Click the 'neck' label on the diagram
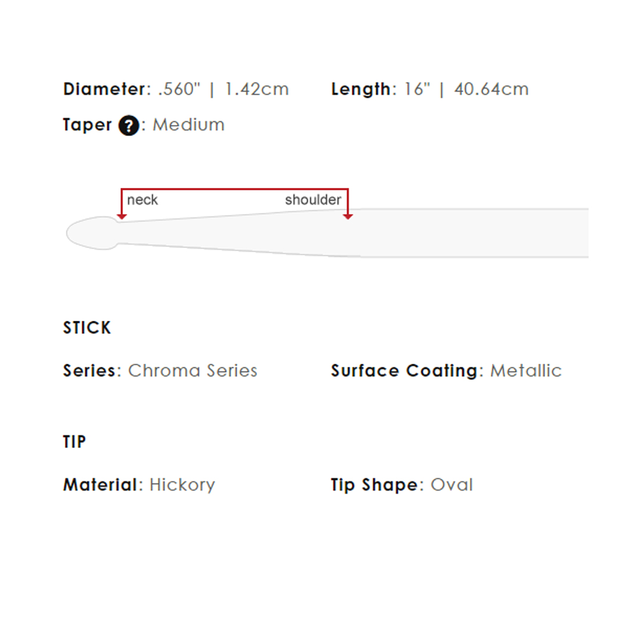644x644 pixels. click(142, 200)
